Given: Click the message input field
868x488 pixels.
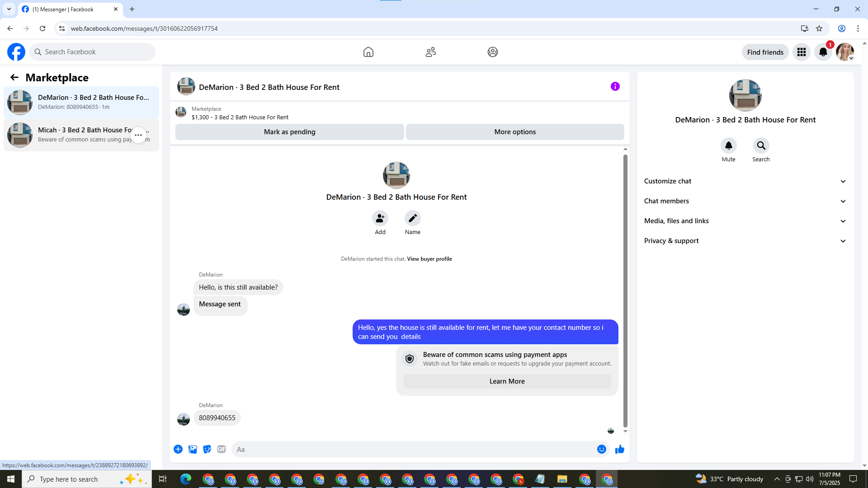Looking at the screenshot, I should click(x=414, y=449).
